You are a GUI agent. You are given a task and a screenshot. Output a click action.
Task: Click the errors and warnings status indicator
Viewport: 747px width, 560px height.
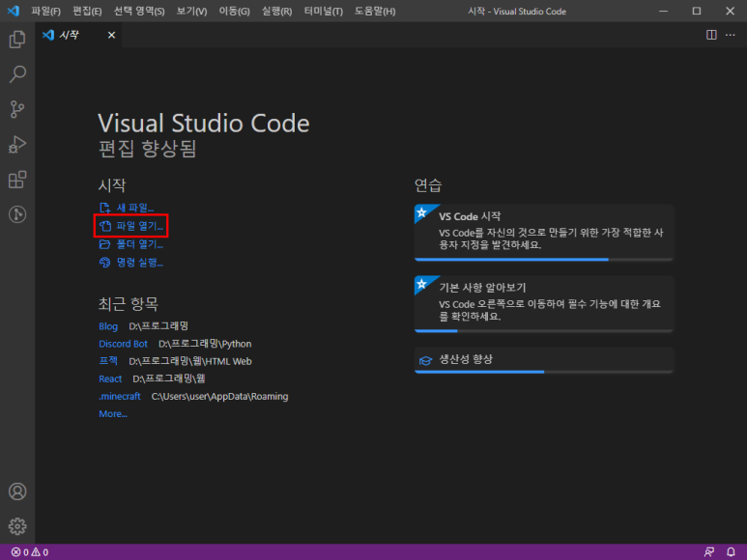pyautogui.click(x=30, y=552)
